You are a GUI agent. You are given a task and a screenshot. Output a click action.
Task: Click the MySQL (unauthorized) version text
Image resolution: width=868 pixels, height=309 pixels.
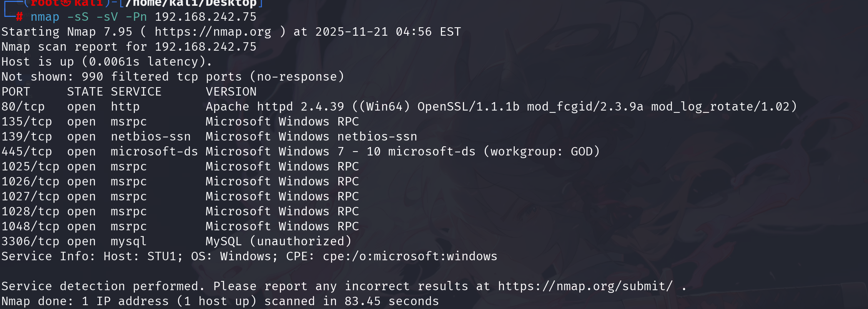278,241
